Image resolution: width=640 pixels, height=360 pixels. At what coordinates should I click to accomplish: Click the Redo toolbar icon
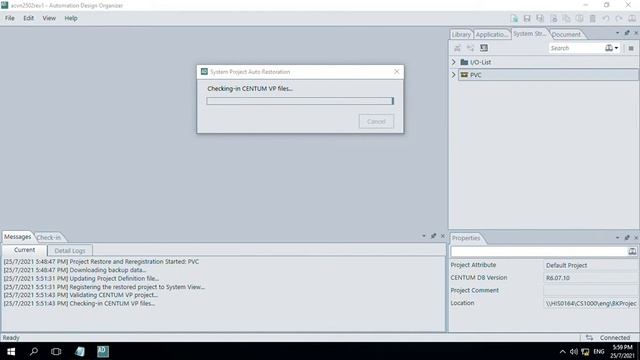(x=619, y=18)
